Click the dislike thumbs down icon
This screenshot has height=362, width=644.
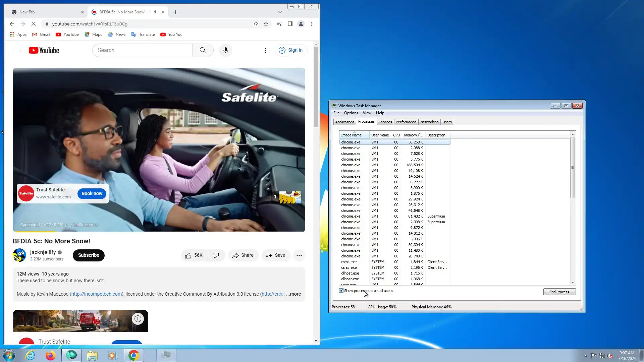pyautogui.click(x=216, y=255)
